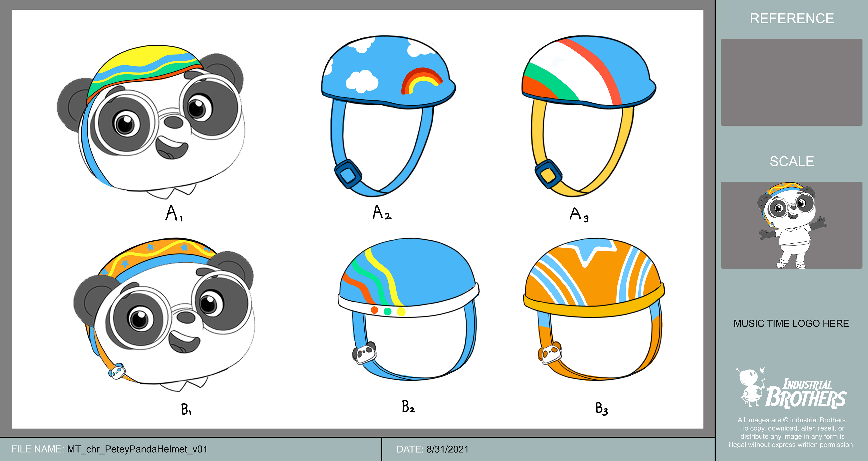Click the panda-face buckle on helmet B2

[364, 353]
